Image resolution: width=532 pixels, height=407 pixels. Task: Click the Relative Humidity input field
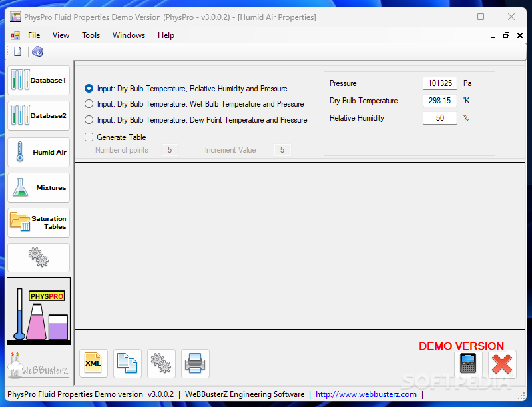coord(440,118)
